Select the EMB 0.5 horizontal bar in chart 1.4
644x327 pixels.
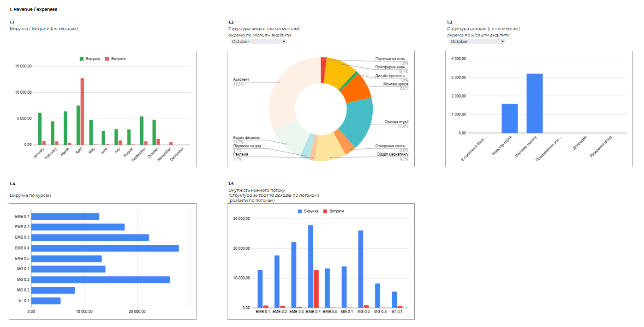click(66, 259)
